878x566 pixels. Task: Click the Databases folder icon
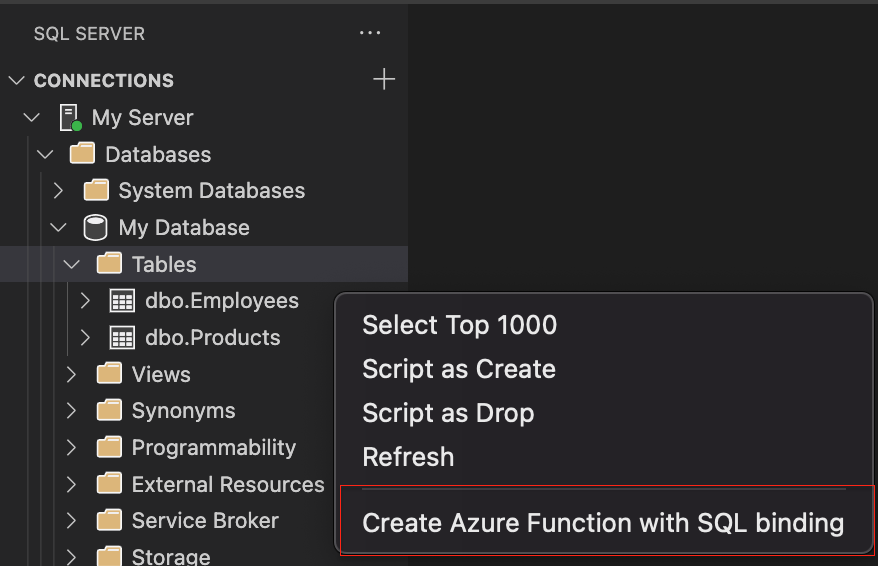[x=82, y=155]
